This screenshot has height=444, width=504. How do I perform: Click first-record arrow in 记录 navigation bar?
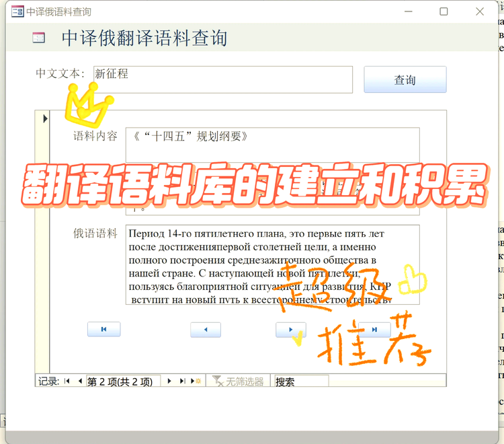tap(67, 381)
